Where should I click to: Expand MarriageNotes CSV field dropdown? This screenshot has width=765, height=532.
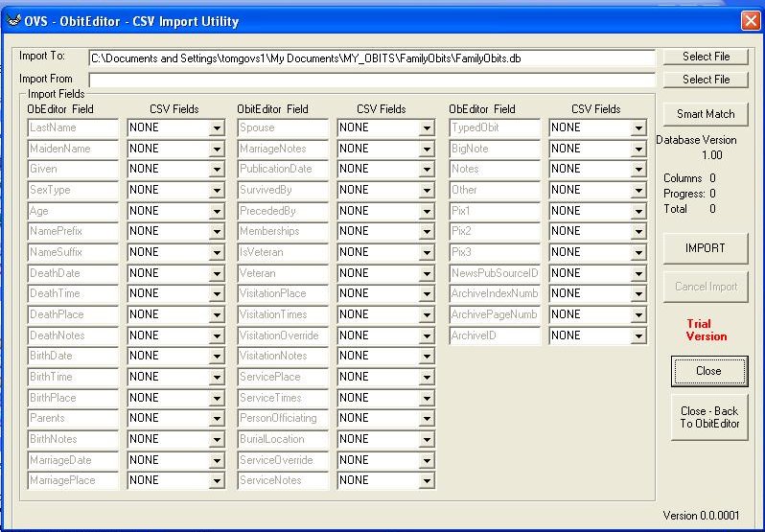[x=427, y=150]
